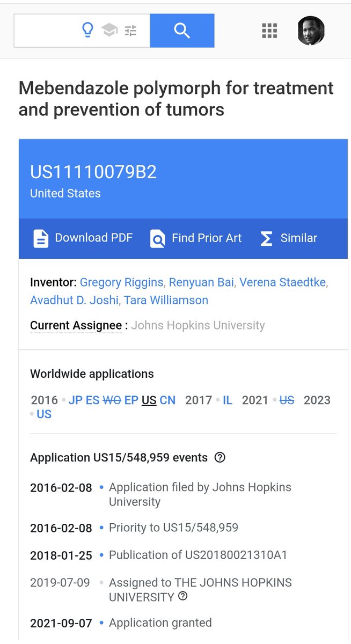Open the ES worldwide application
351x644 pixels.
92,400
